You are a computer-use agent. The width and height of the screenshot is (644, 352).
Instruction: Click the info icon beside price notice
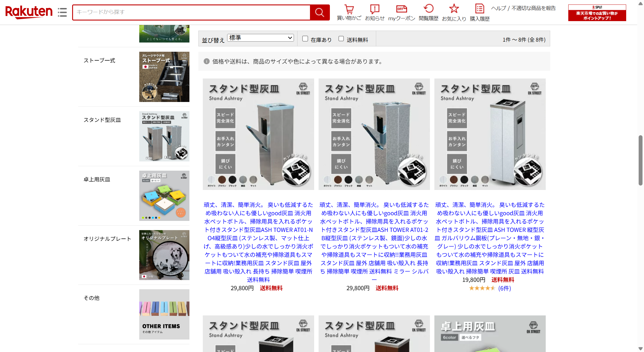coord(207,61)
